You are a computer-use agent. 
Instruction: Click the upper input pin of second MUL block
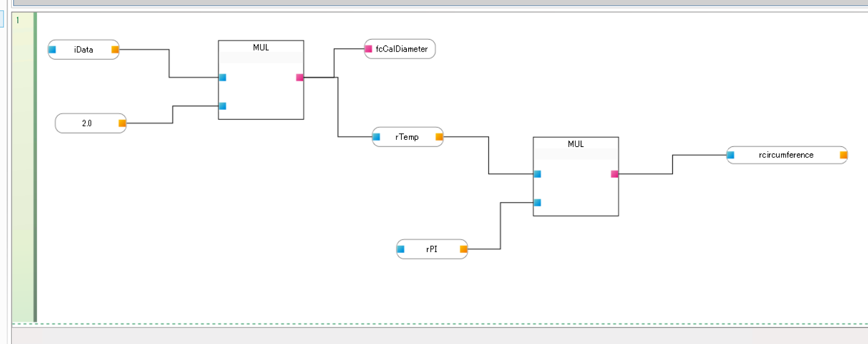click(537, 174)
